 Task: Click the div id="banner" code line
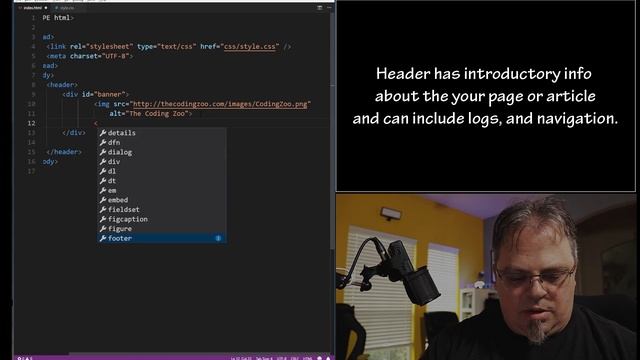(96, 94)
